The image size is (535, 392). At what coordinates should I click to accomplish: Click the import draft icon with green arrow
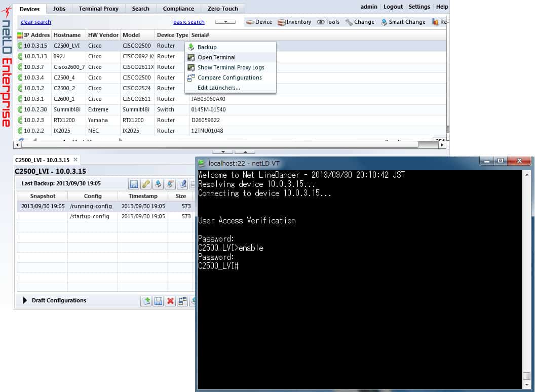coord(146,301)
